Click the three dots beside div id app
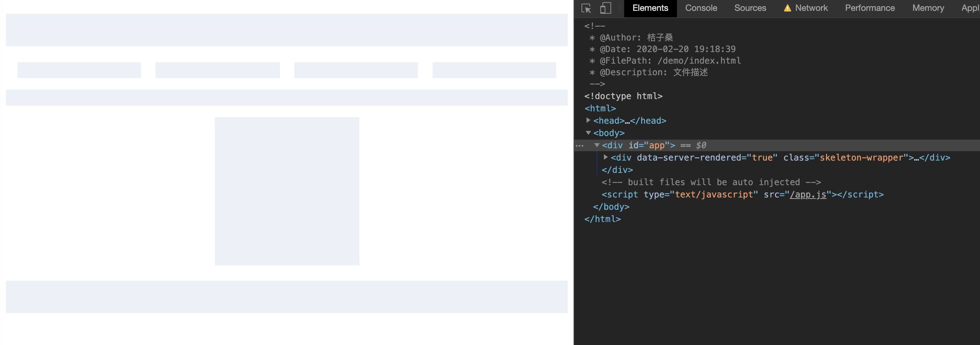Screen dimensions: 980x345 579,145
